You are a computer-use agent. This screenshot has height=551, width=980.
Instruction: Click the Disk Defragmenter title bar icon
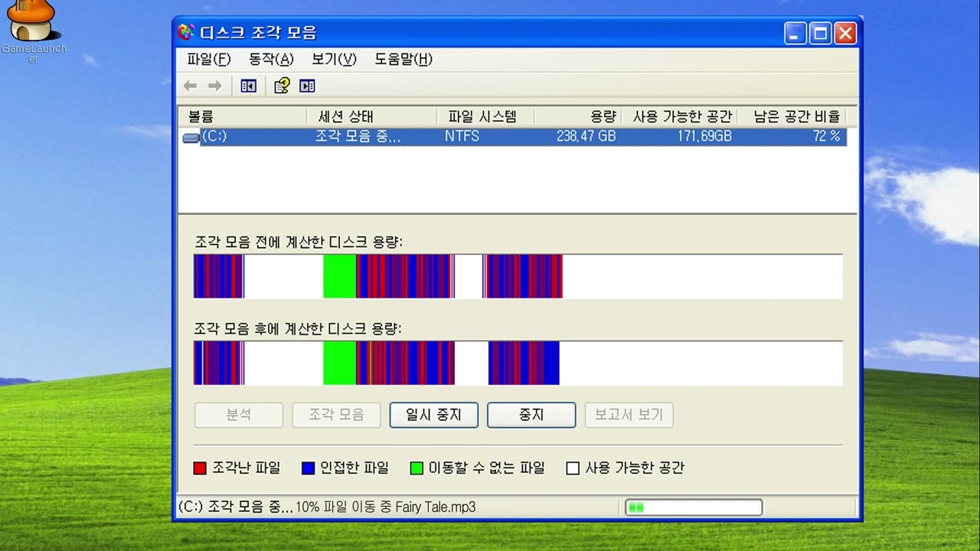(186, 33)
